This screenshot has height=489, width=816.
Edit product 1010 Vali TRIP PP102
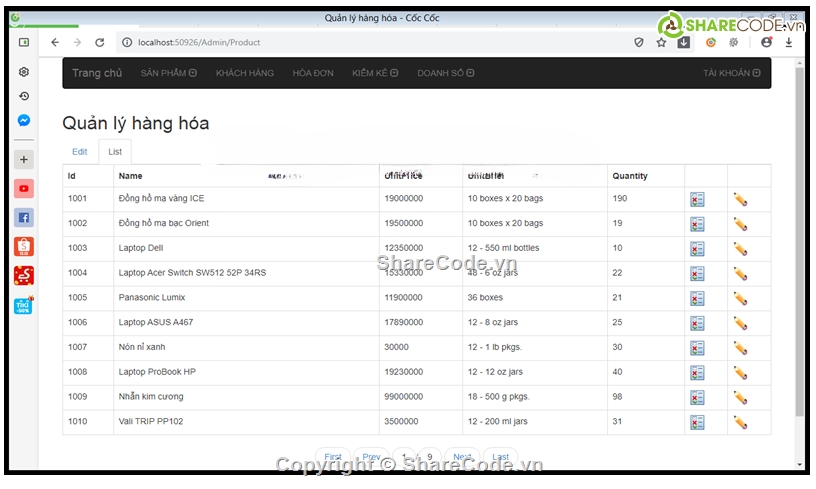[x=741, y=422]
